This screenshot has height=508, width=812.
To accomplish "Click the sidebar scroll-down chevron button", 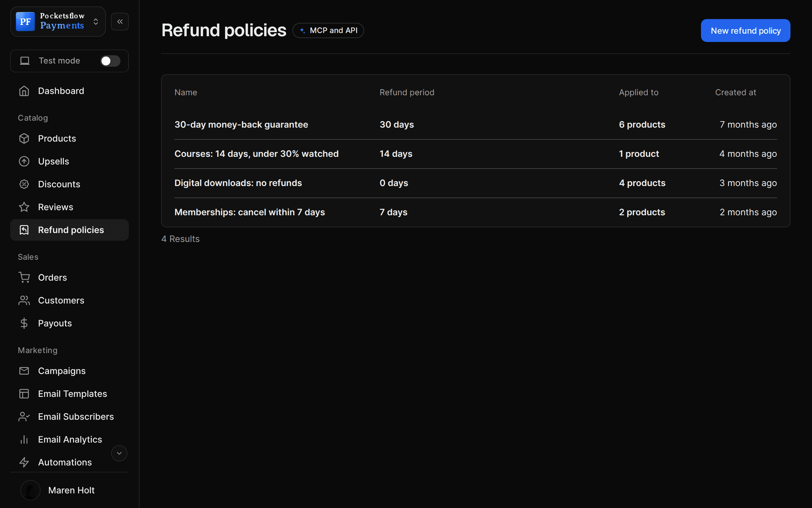I will point(119,453).
